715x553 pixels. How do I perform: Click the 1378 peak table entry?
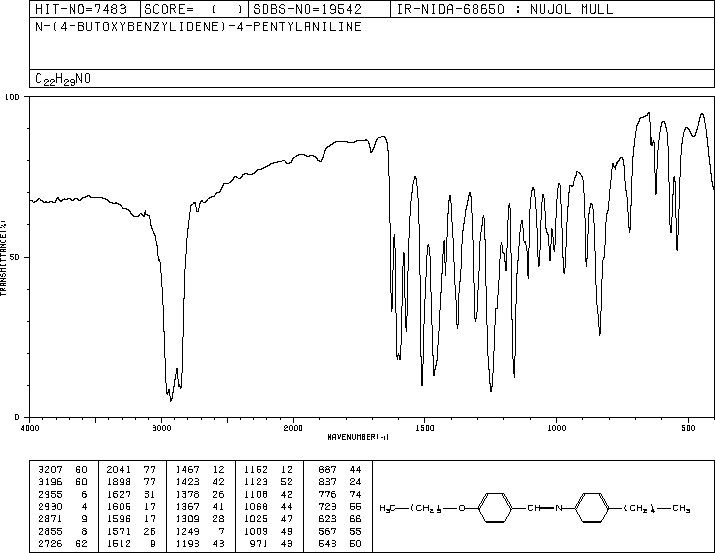pyautogui.click(x=187, y=494)
